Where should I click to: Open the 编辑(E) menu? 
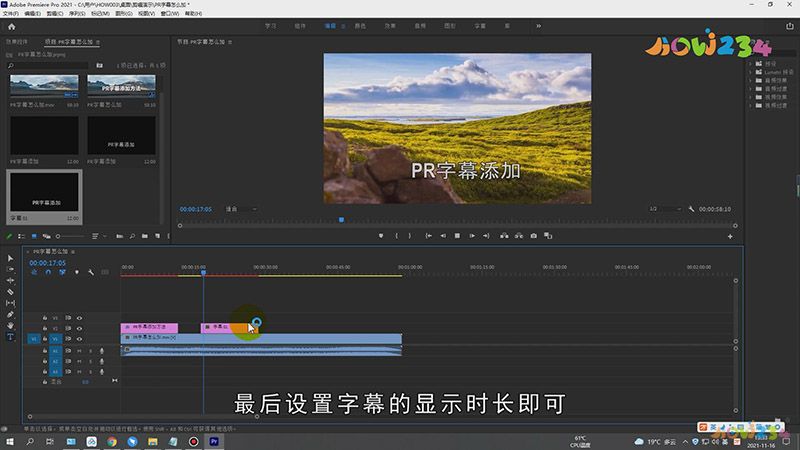pos(32,14)
